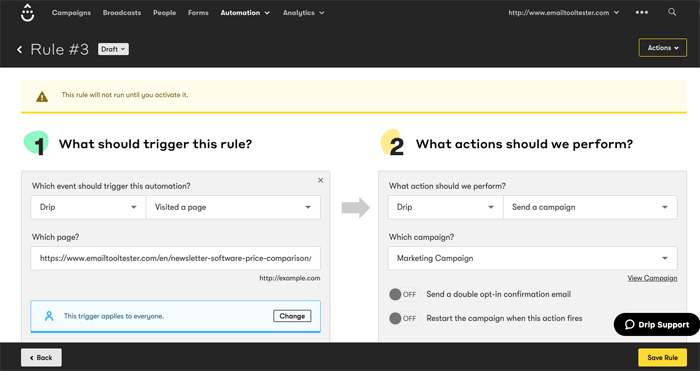This screenshot has height=371, width=700.
Task: Open the Visited a page dropdown
Action: tap(233, 207)
